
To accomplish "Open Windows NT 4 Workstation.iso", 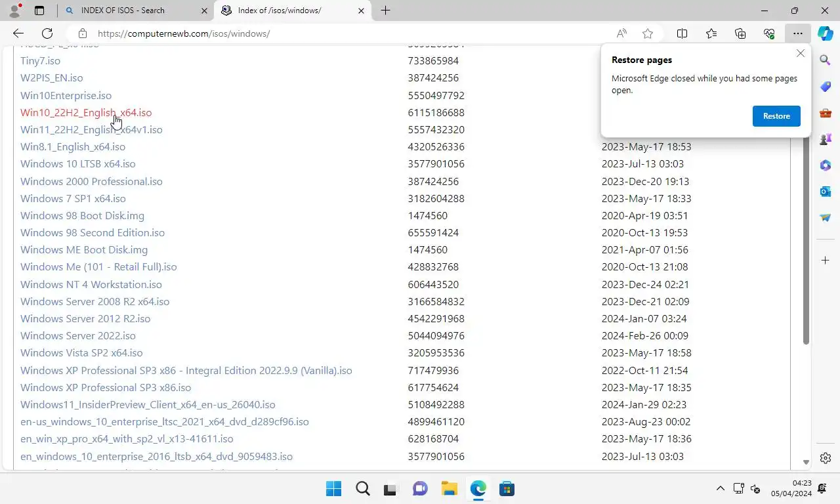I will 91,284.
